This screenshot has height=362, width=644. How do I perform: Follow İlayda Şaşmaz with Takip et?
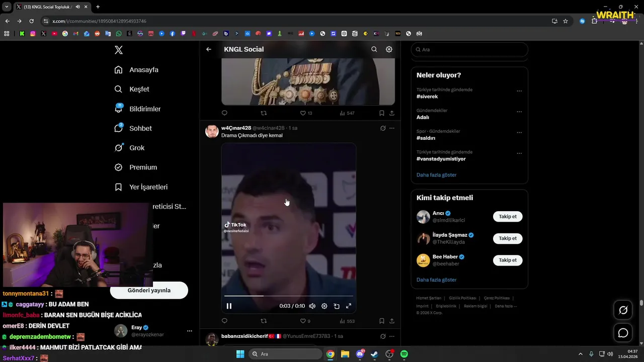click(508, 238)
